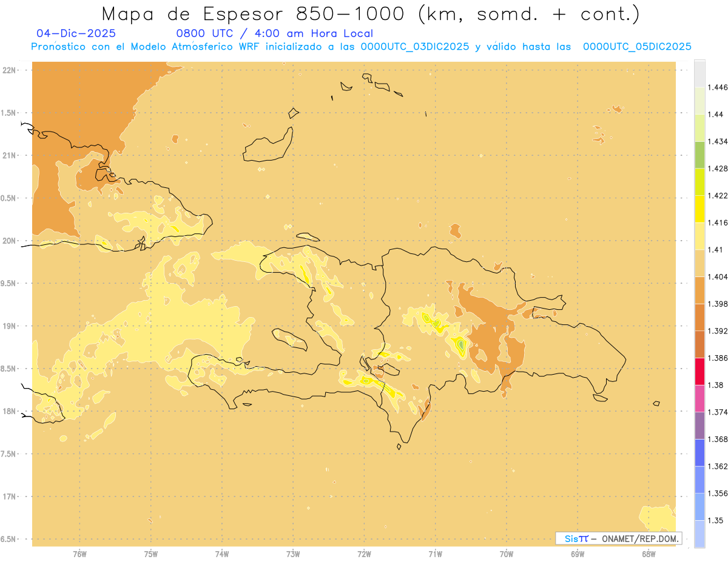The width and height of the screenshot is (728, 562).
Task: Select the red colorbar segment between 1.38 and 1.386
Action: coord(699,371)
